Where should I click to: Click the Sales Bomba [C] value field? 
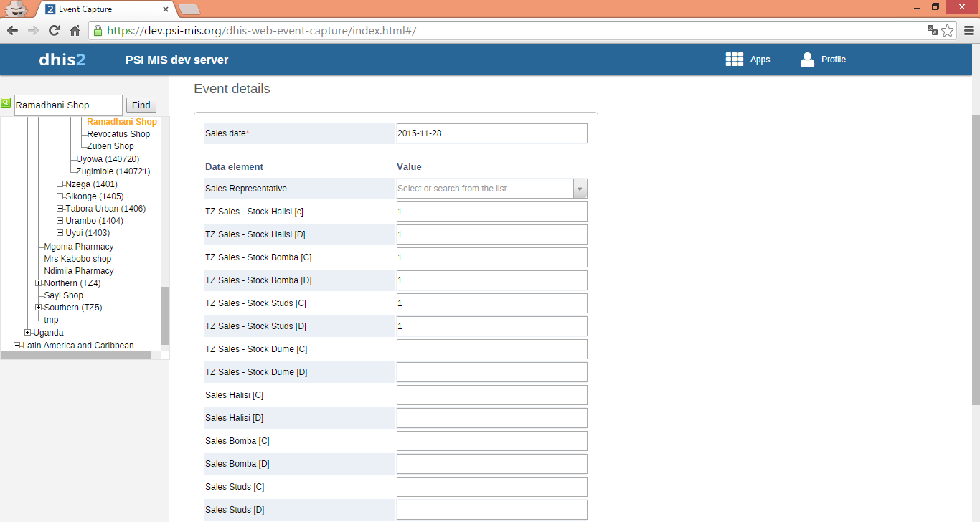492,441
